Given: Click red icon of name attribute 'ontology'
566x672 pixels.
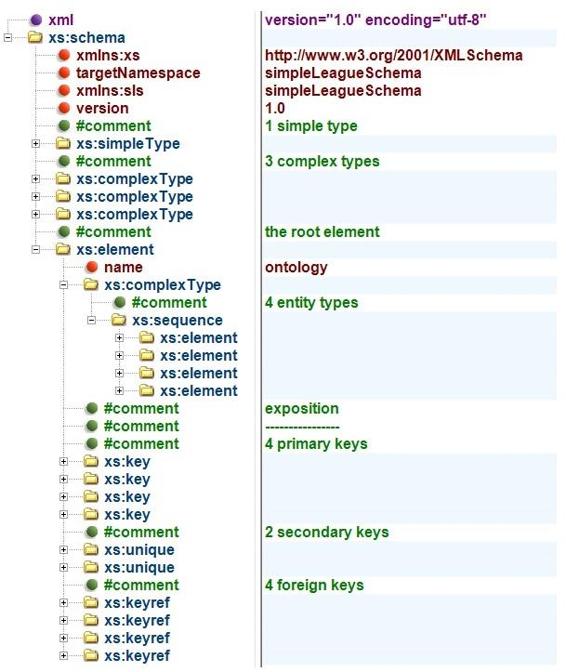Looking at the screenshot, I should (x=92, y=267).
